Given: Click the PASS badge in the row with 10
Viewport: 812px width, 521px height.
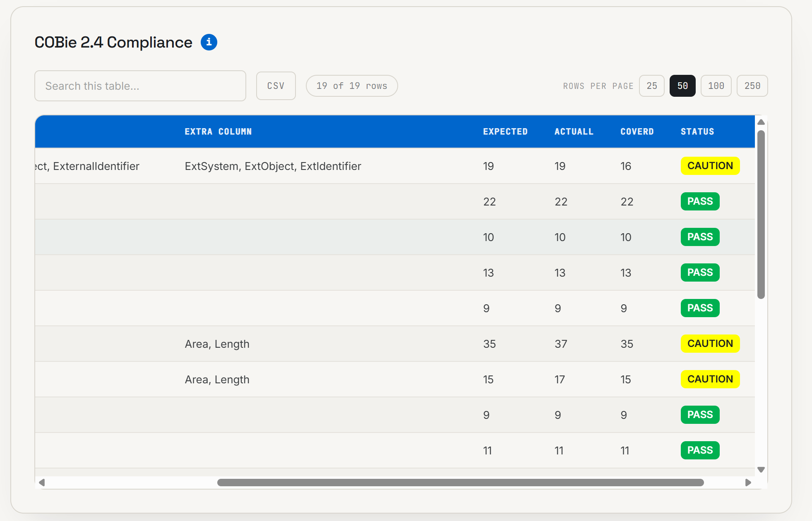Looking at the screenshot, I should pyautogui.click(x=700, y=237).
